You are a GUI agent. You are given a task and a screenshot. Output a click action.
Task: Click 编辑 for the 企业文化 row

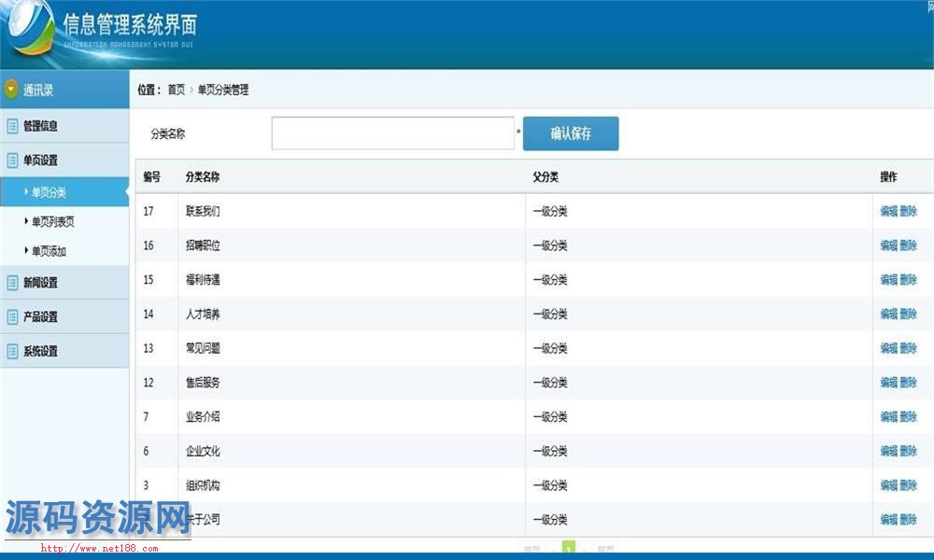pyautogui.click(x=888, y=451)
